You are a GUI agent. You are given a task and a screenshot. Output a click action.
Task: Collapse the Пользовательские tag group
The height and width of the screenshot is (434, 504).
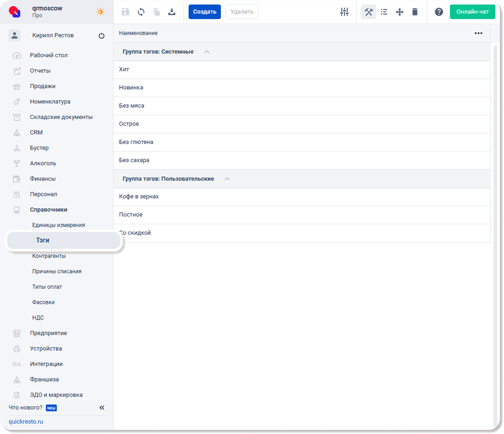click(227, 179)
